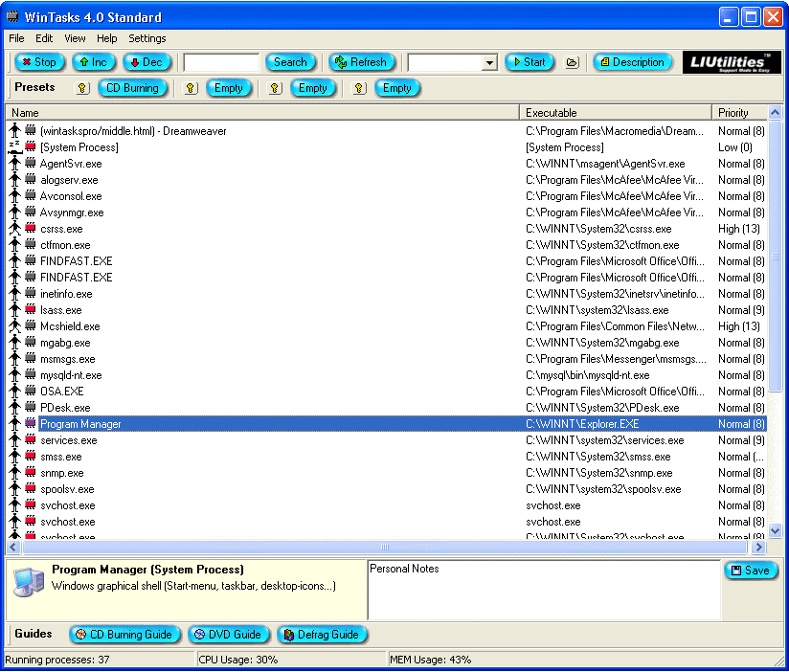Click the C:\WINNT\Explorer.EXE executable path

(582, 424)
